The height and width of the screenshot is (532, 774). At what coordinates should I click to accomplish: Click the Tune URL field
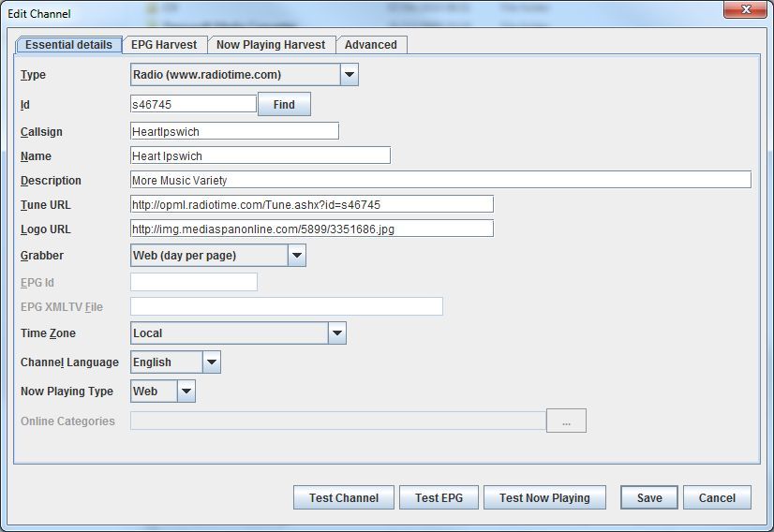[311, 204]
